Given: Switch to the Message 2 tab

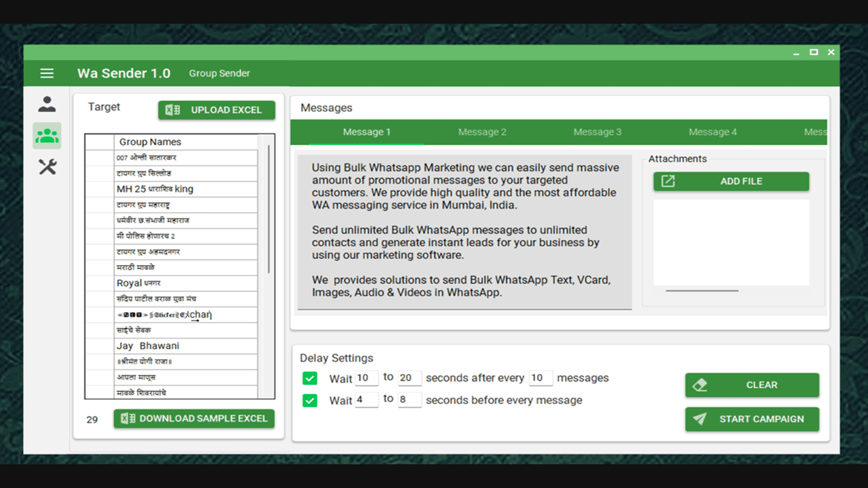Looking at the screenshot, I should [x=482, y=132].
